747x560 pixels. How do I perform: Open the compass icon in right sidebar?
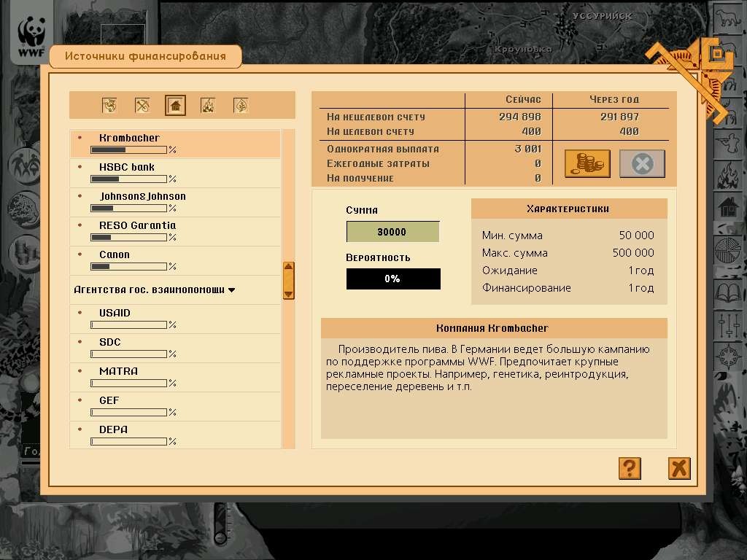click(729, 357)
